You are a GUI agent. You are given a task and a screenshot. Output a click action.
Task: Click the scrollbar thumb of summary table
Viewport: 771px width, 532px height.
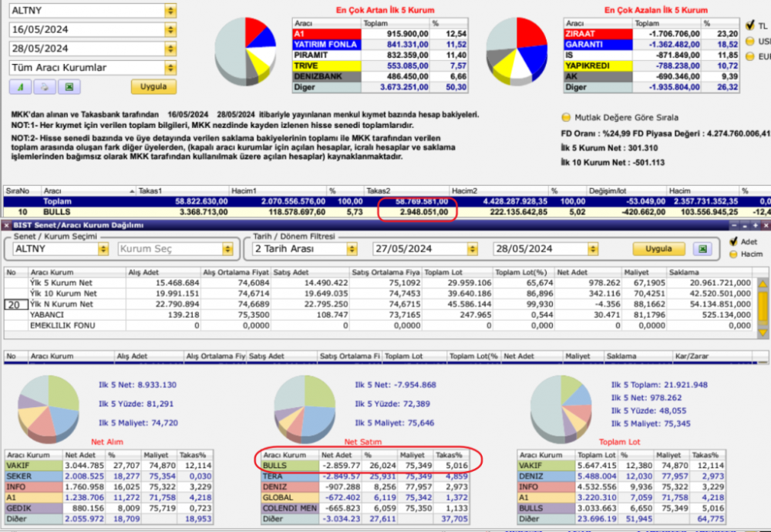(763, 308)
